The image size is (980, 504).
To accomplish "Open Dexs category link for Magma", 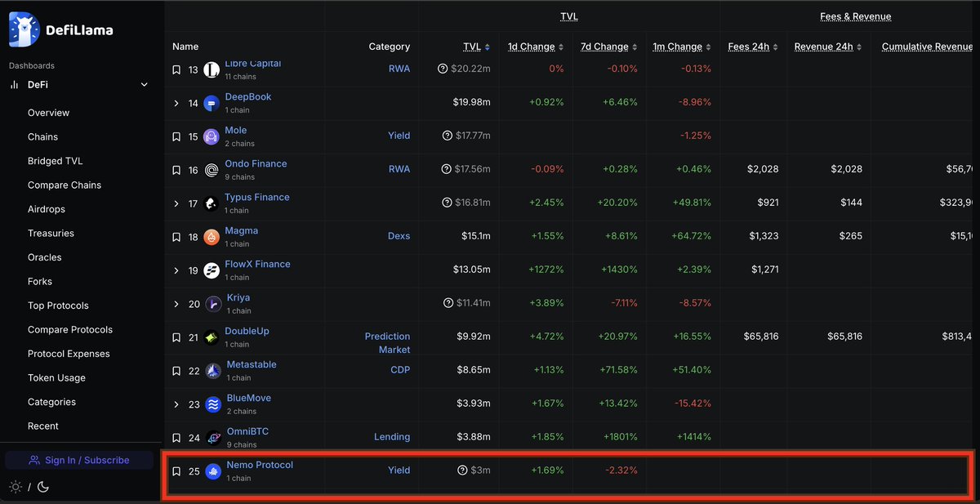I will tap(399, 236).
